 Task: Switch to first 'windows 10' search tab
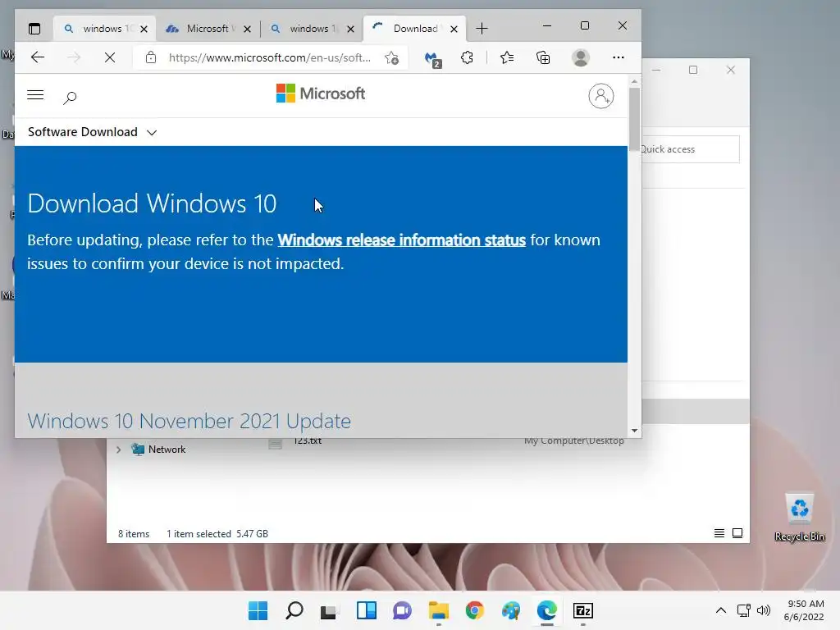104,29
